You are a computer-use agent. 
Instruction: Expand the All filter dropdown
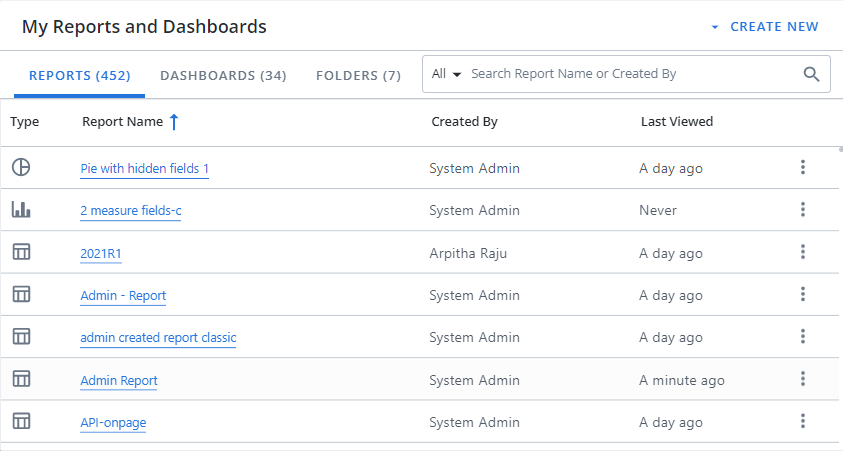(446, 74)
